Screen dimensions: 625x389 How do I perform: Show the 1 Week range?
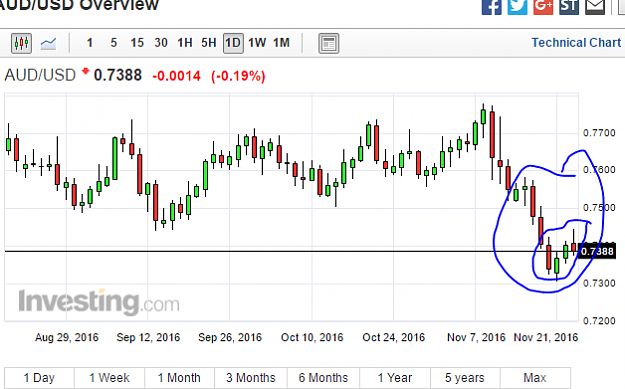109,377
